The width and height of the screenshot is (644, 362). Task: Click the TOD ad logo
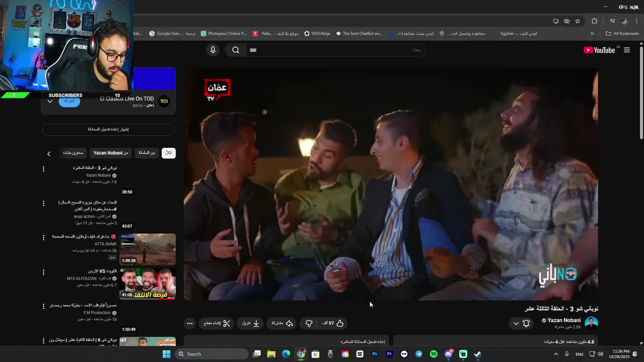point(164,102)
